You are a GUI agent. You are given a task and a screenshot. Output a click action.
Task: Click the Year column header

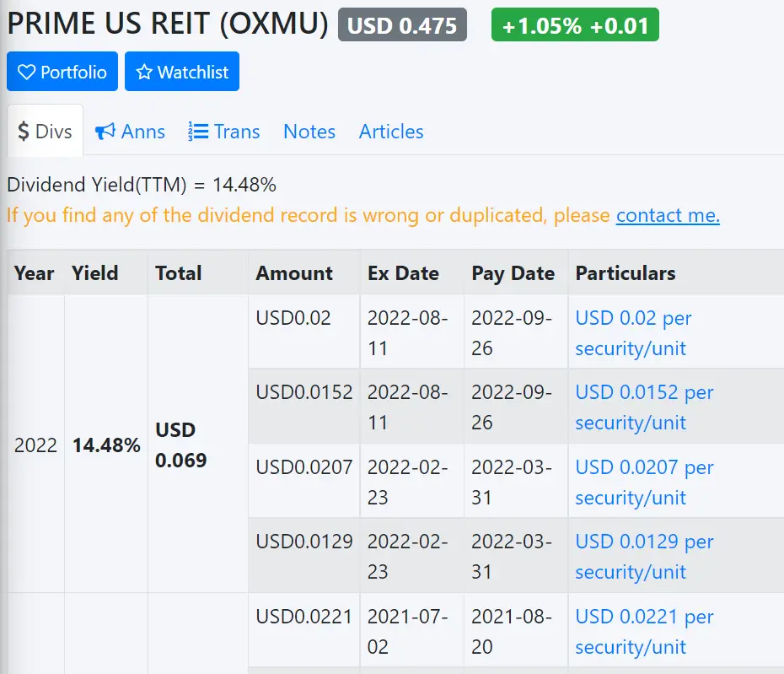point(34,273)
